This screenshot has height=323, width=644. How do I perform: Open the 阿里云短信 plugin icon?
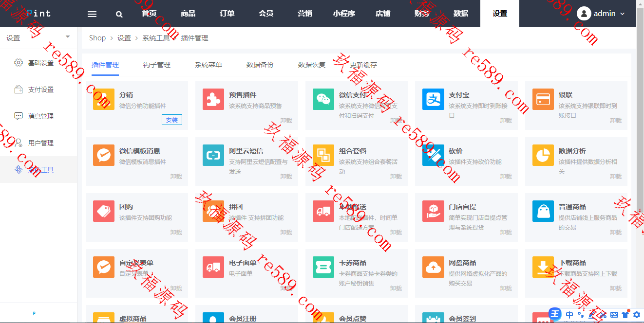[x=213, y=155]
